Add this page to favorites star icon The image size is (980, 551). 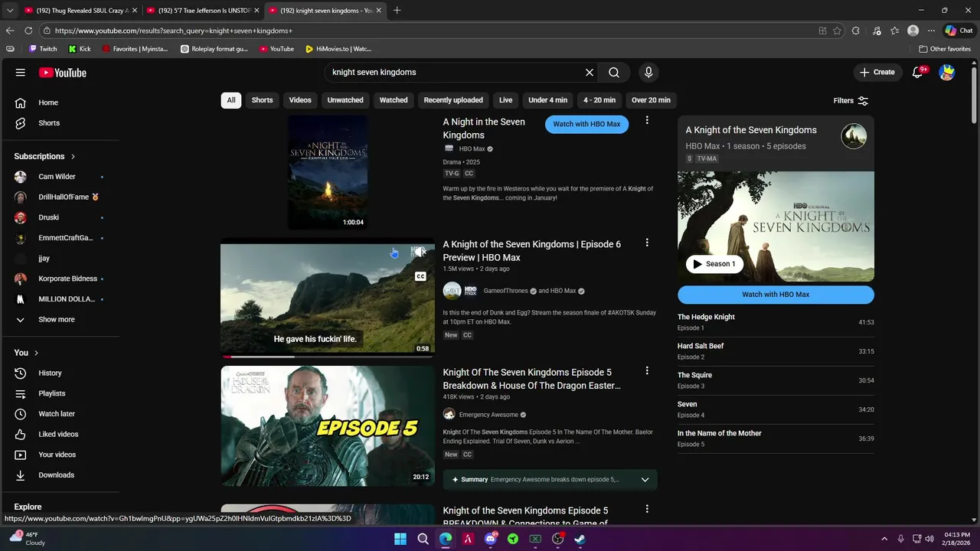point(837,31)
